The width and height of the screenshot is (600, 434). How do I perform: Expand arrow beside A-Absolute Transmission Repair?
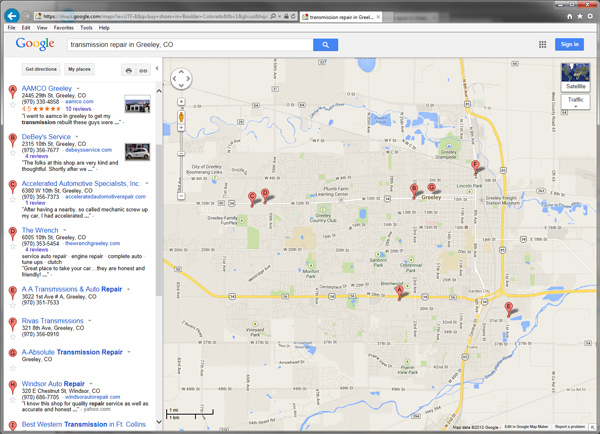coord(129,352)
